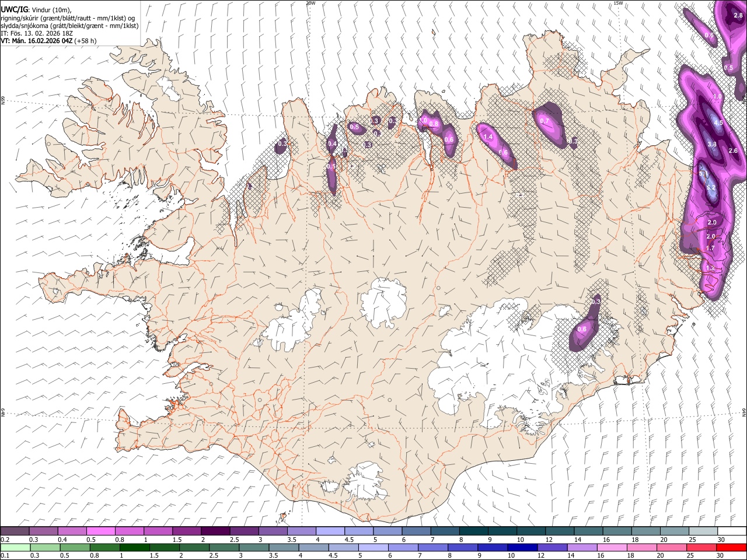Select the slydda/snjókoma legend description line
The image size is (747, 560).
(x=69, y=26)
